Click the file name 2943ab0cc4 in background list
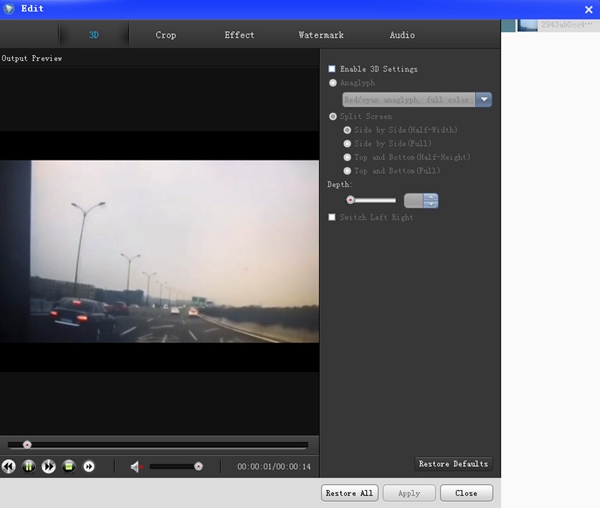The image size is (600, 508). tap(567, 24)
